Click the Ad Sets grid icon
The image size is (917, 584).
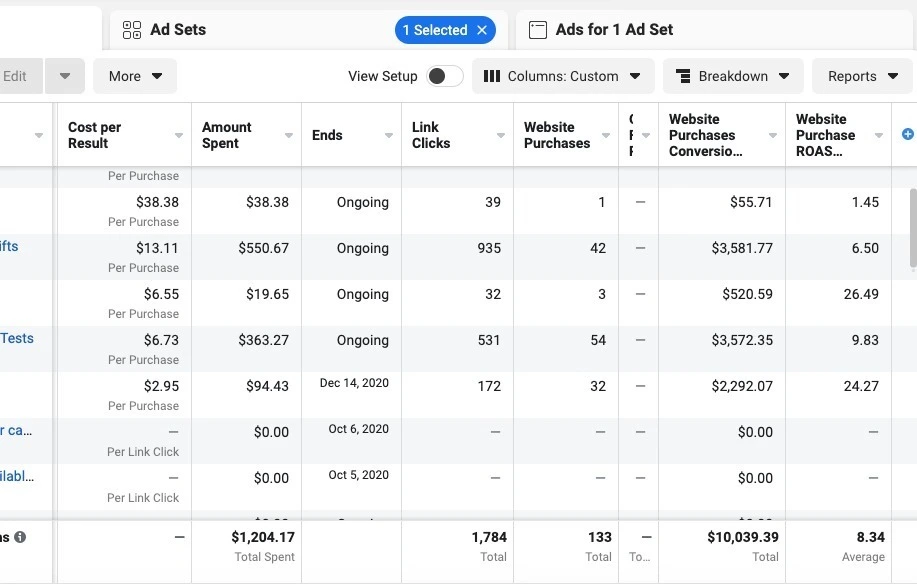[132, 30]
